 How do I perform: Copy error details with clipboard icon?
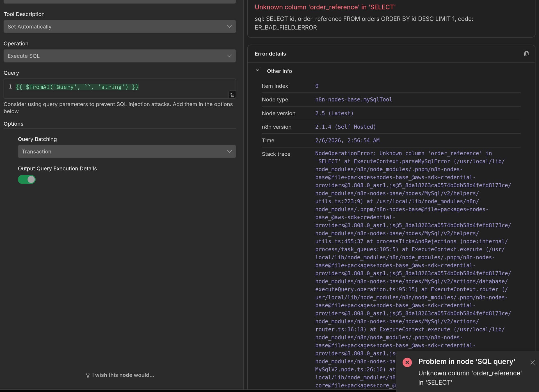pos(526,54)
